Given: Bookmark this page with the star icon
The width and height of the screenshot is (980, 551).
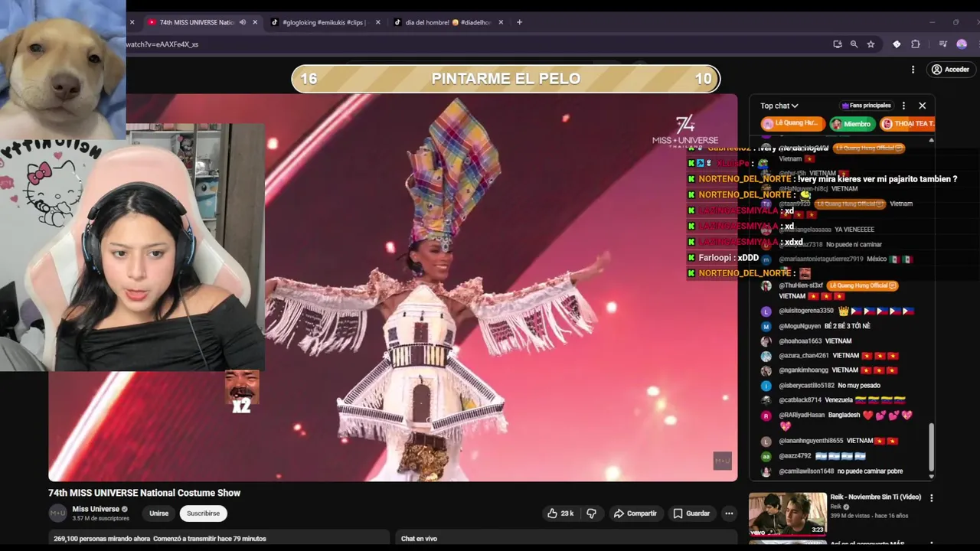Looking at the screenshot, I should 871,44.
